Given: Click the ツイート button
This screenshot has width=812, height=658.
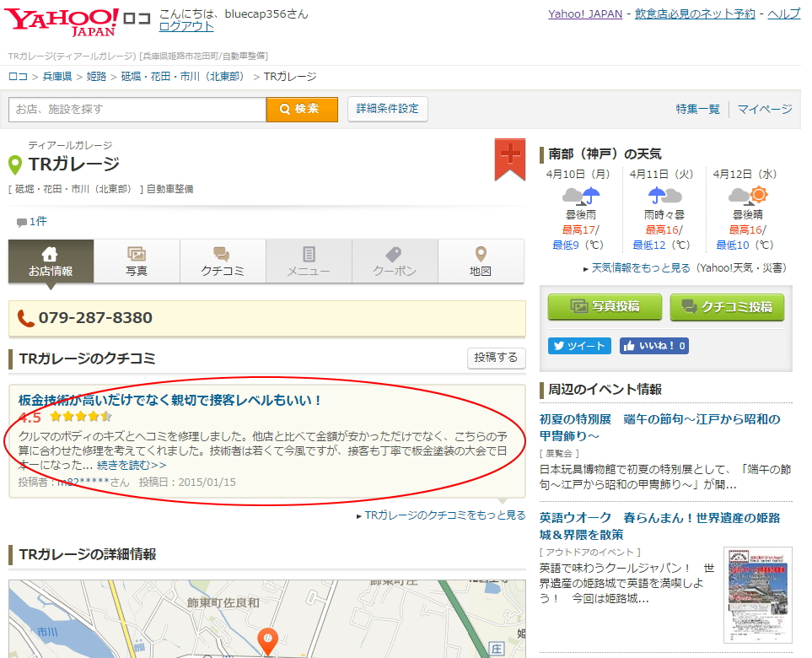Looking at the screenshot, I should (x=579, y=346).
